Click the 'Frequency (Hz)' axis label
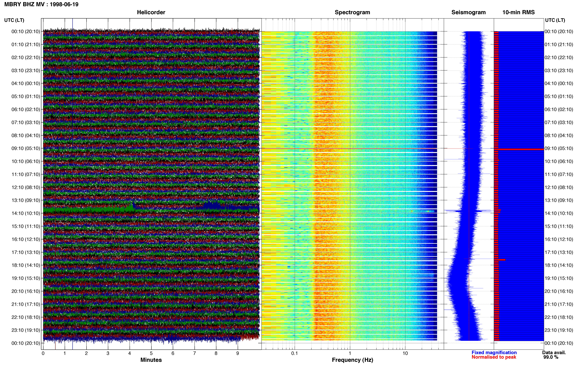This screenshot has width=588, height=368. click(x=352, y=360)
